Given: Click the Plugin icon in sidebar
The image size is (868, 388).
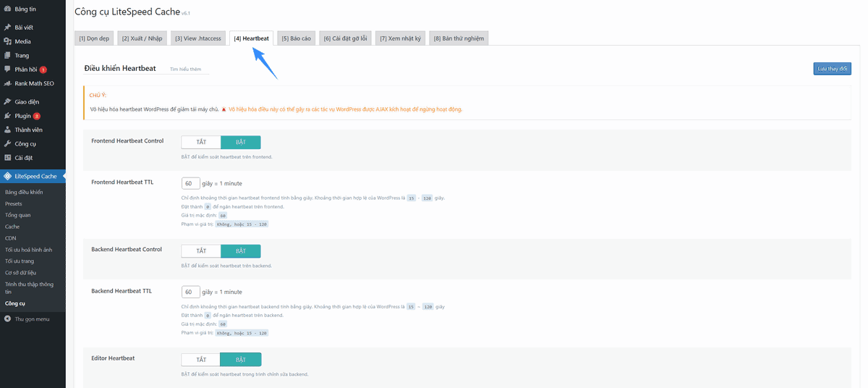Looking at the screenshot, I should pos(7,116).
